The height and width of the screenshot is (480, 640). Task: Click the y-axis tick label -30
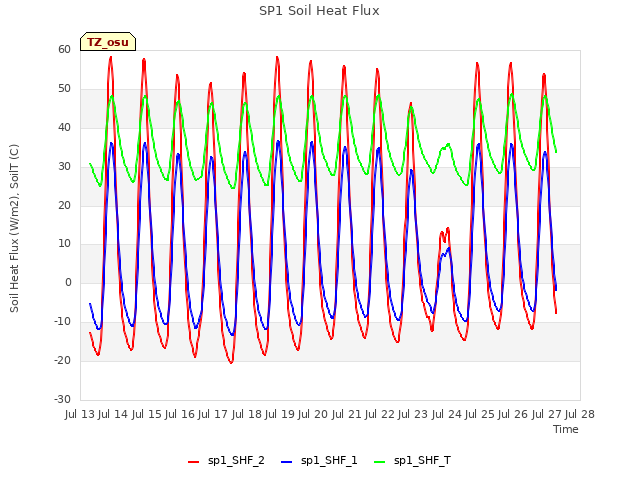[x=62, y=399]
